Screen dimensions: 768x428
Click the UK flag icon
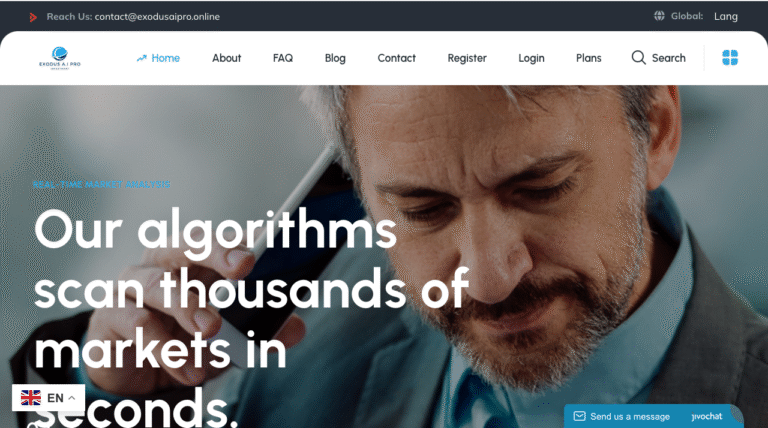tap(31, 398)
